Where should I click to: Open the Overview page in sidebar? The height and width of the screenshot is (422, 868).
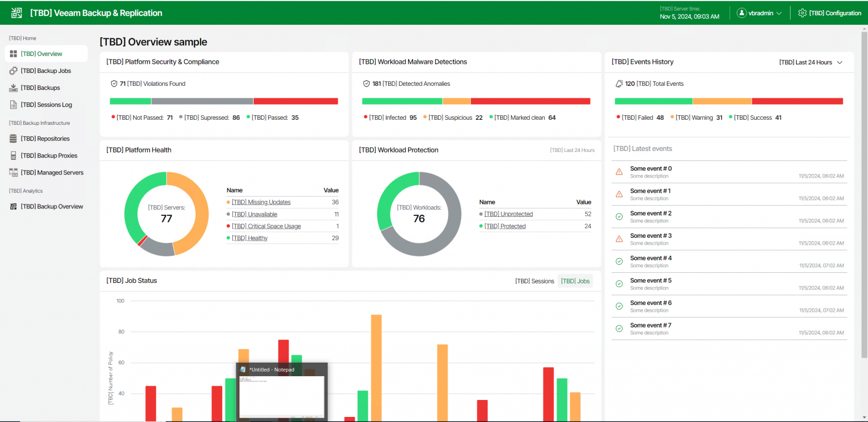pyautogui.click(x=41, y=54)
